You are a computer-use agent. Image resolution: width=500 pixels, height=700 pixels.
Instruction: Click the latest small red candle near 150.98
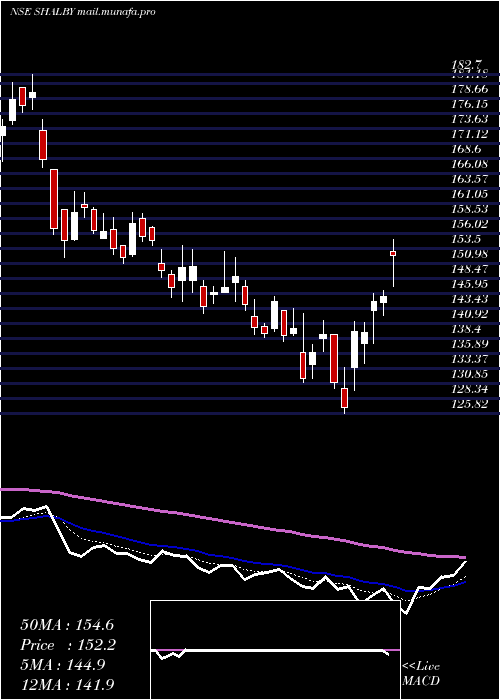(393, 253)
